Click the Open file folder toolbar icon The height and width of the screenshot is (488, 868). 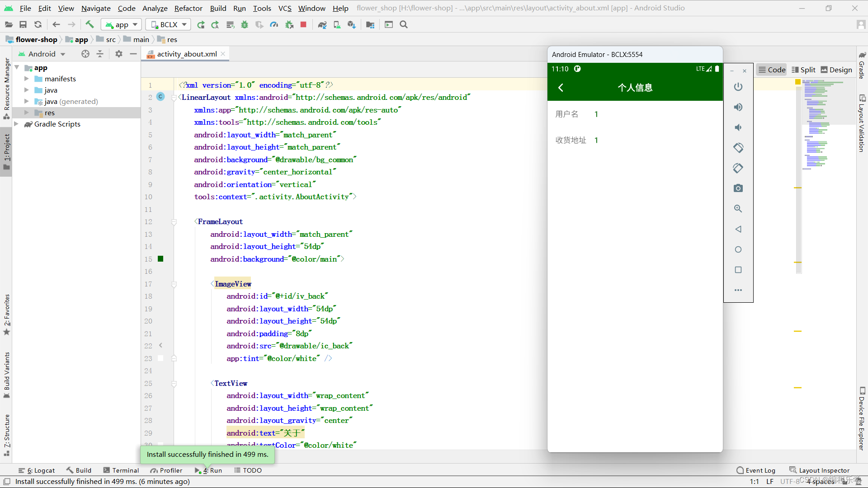[x=9, y=24]
